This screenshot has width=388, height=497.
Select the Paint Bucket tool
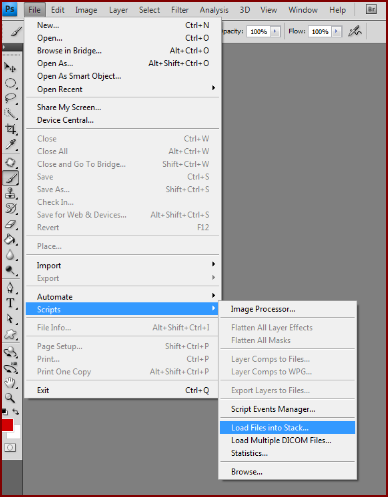(x=10, y=240)
